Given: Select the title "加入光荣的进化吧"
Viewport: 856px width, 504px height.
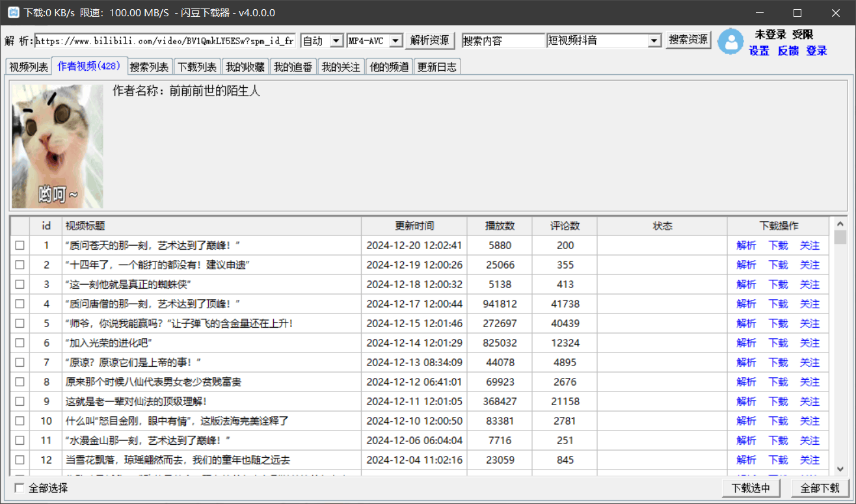Looking at the screenshot, I should 109,343.
